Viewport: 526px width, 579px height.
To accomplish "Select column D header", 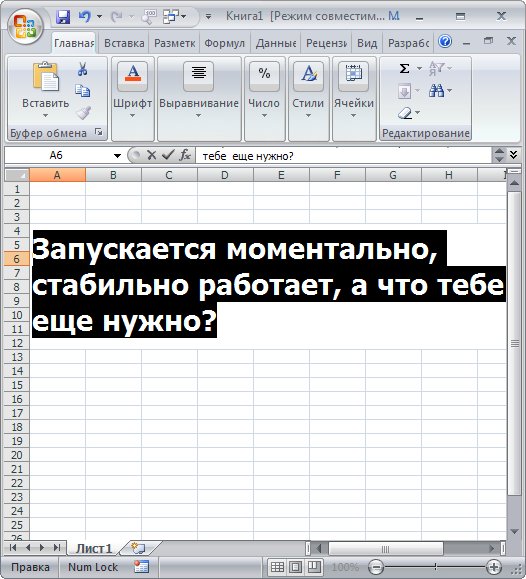I will tap(225, 175).
